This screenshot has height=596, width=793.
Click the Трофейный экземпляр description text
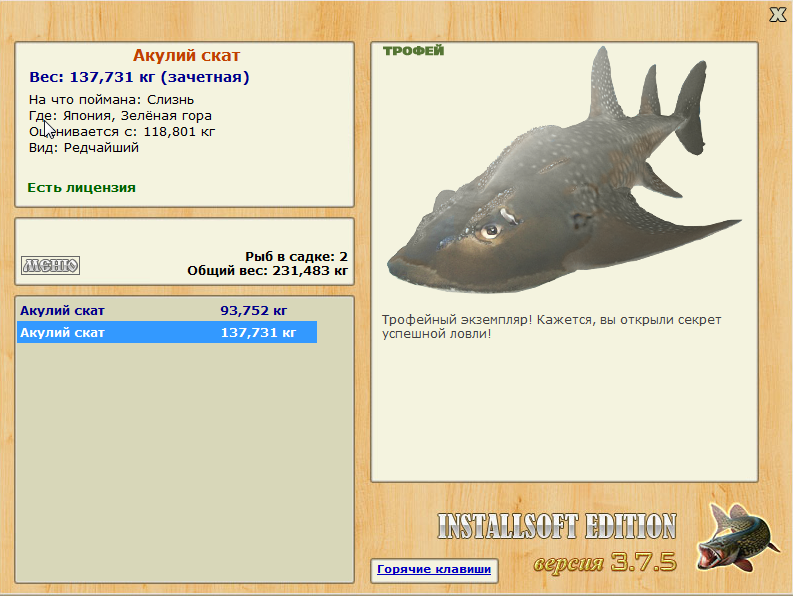551,327
